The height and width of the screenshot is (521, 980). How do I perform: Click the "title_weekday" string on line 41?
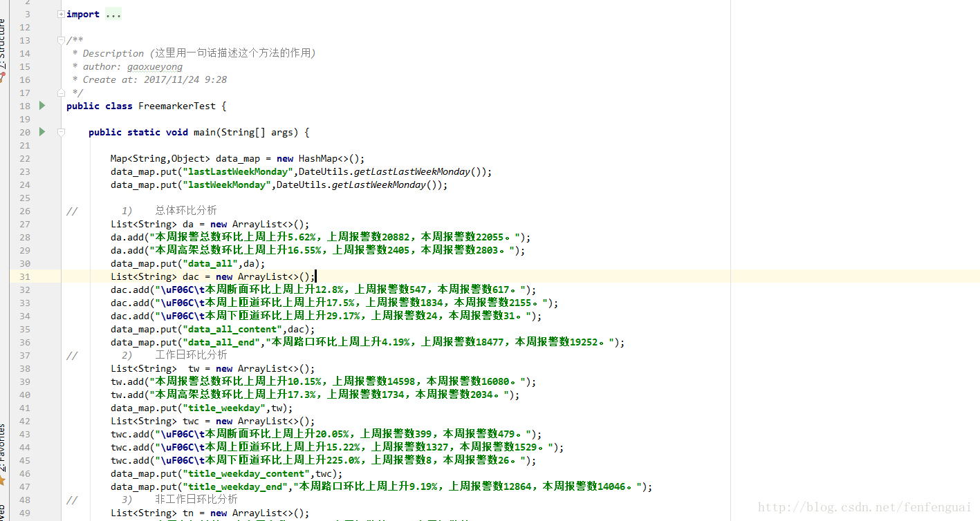pyautogui.click(x=224, y=408)
